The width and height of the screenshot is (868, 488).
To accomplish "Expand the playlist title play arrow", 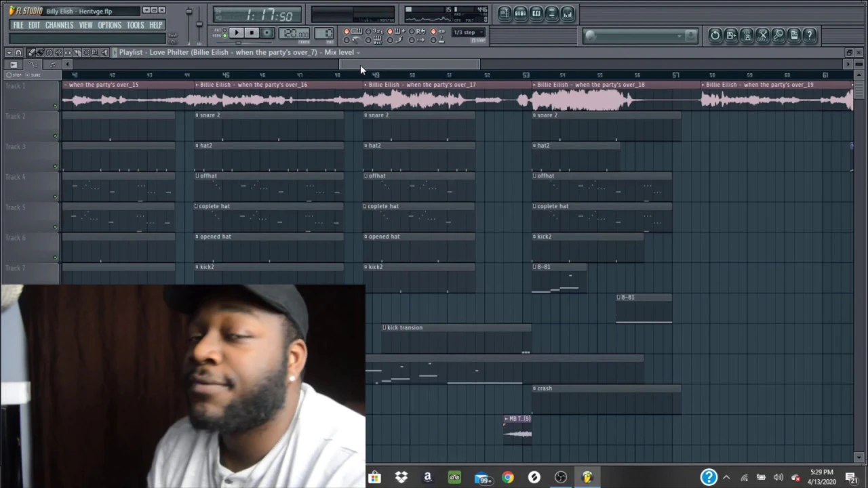I will click(115, 52).
